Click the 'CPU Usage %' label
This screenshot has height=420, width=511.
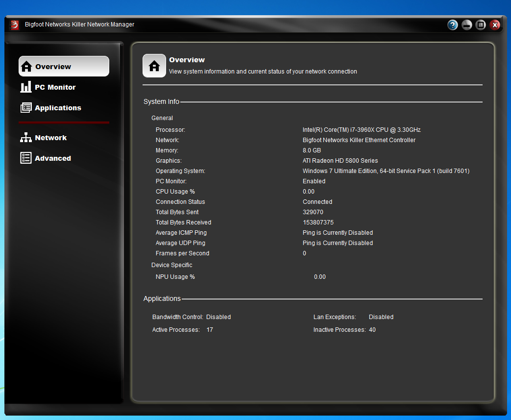pos(175,192)
